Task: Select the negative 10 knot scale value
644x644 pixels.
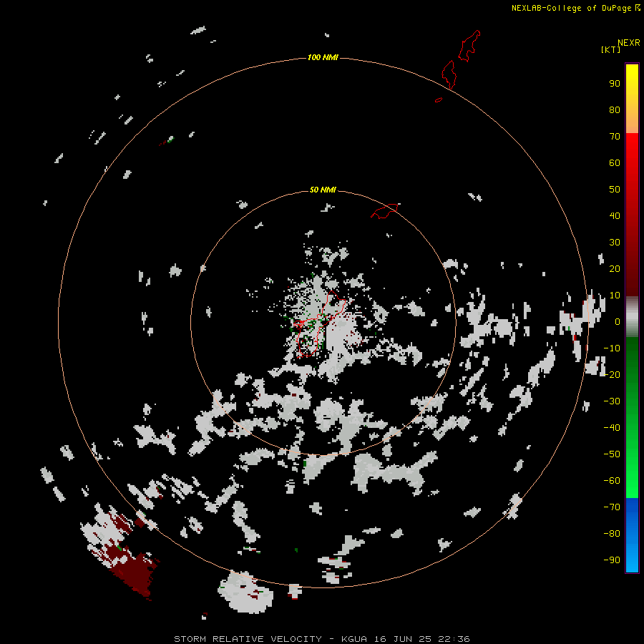Action: (612, 348)
